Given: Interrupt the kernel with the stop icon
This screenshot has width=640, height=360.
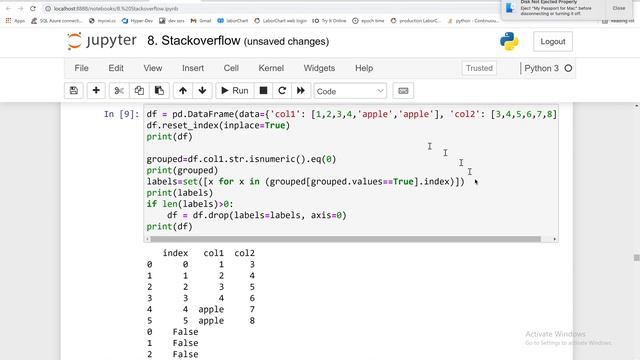Looking at the screenshot, I should (x=263, y=91).
